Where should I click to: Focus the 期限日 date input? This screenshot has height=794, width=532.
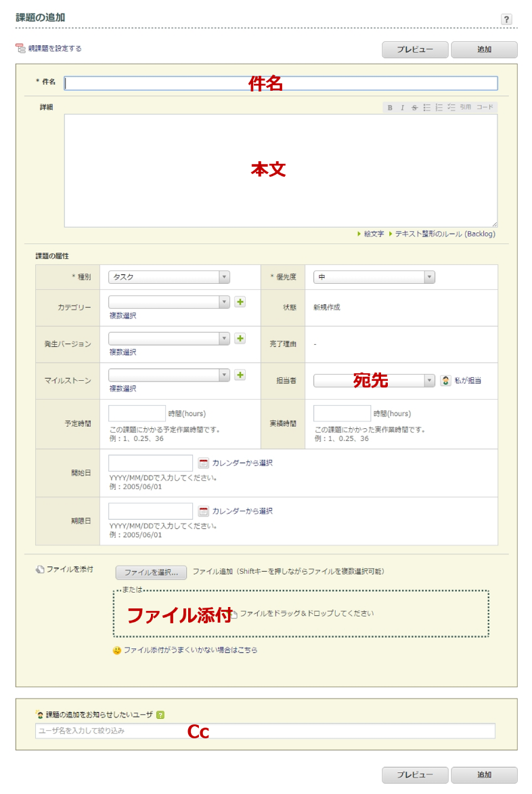tap(151, 511)
